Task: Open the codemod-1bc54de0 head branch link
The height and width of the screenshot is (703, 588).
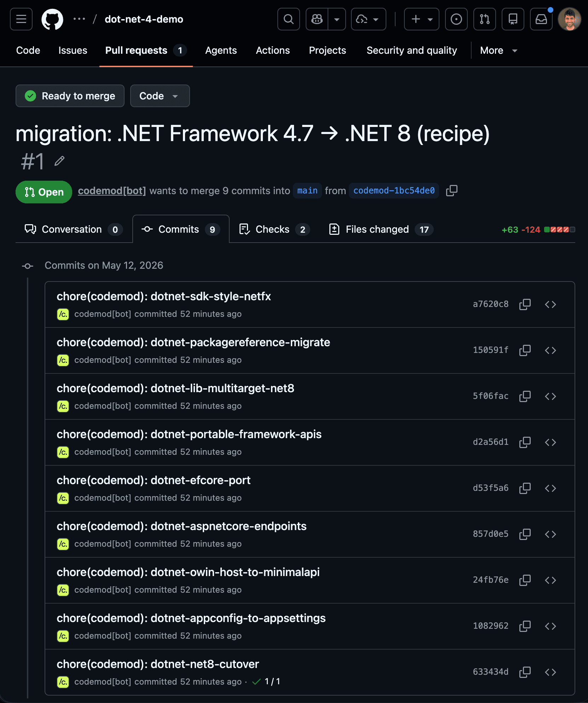Action: click(x=394, y=191)
